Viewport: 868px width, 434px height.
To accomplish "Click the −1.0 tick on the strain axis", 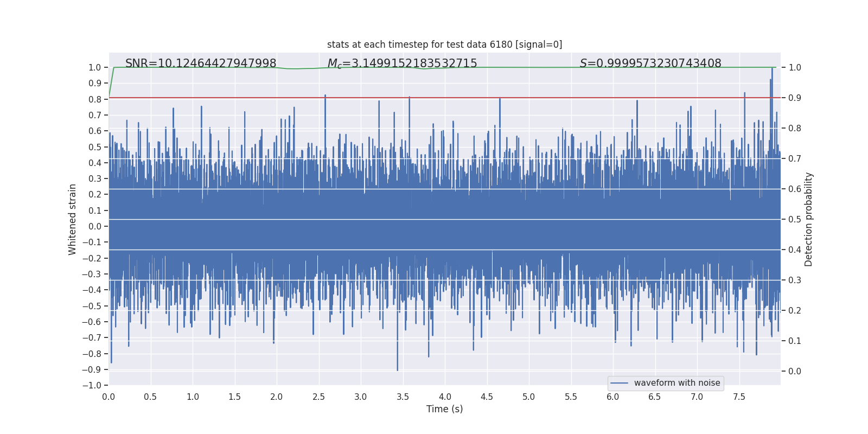I will point(91,385).
